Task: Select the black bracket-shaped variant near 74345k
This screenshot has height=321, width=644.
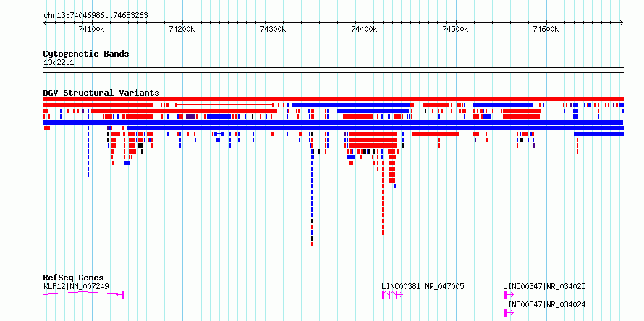Action: (315, 151)
